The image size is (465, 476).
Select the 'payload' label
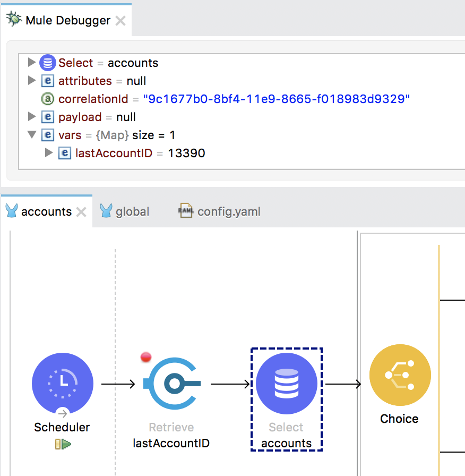click(x=80, y=117)
